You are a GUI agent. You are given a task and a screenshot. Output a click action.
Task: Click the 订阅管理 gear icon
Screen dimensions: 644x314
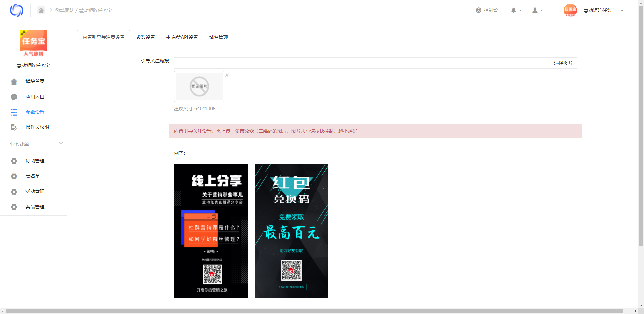point(14,161)
